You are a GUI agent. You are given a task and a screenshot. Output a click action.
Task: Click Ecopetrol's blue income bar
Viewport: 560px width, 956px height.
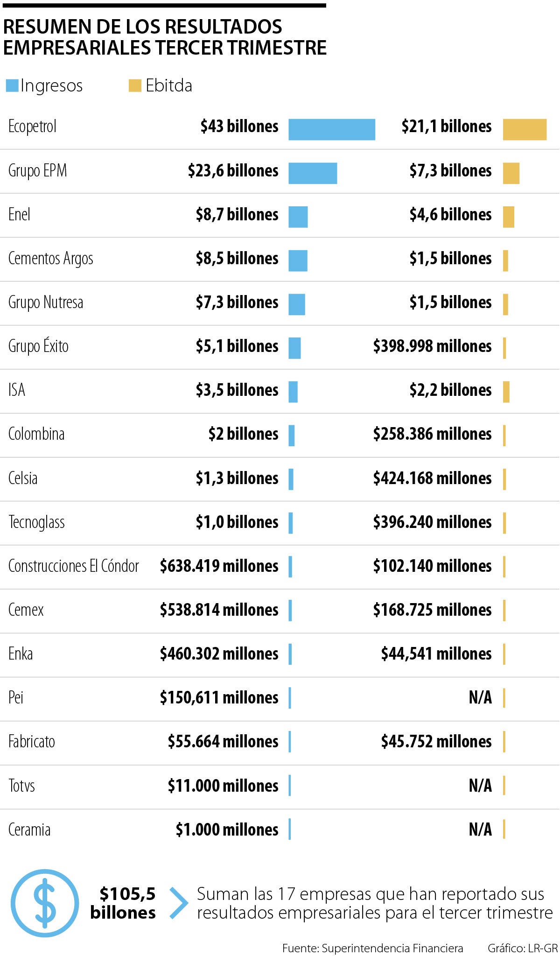click(x=331, y=129)
